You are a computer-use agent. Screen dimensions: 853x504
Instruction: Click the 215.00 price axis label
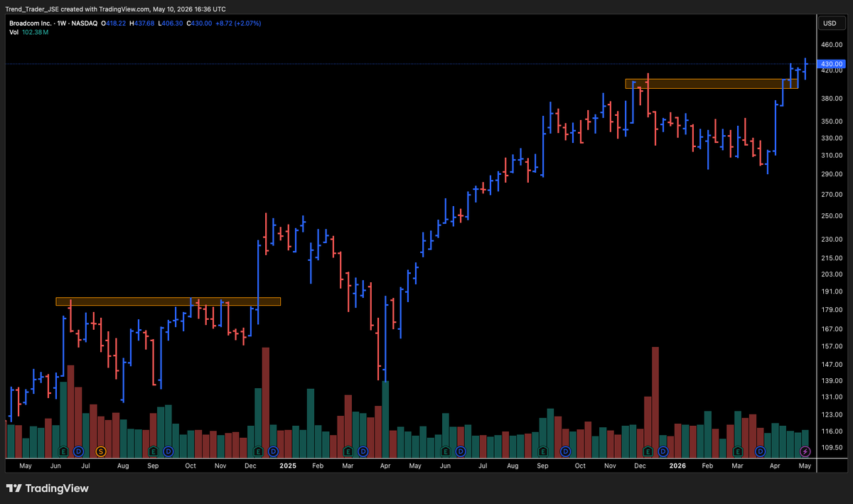(x=831, y=258)
